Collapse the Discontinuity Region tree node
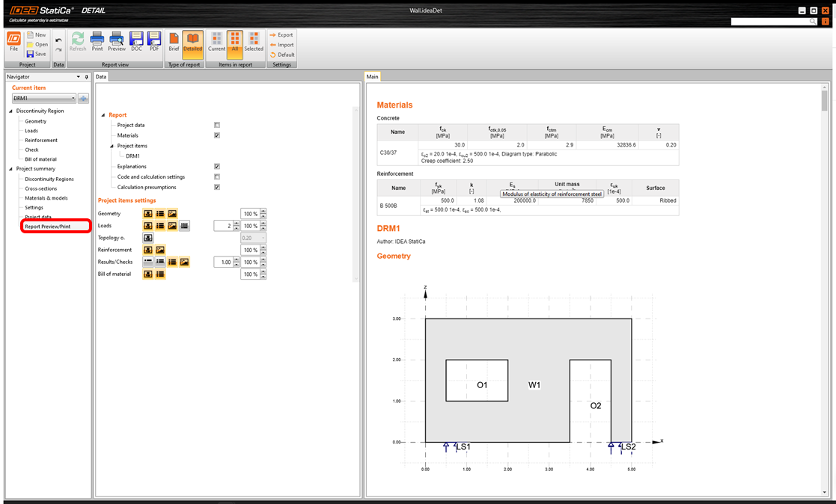The height and width of the screenshot is (504, 836). pos(10,111)
